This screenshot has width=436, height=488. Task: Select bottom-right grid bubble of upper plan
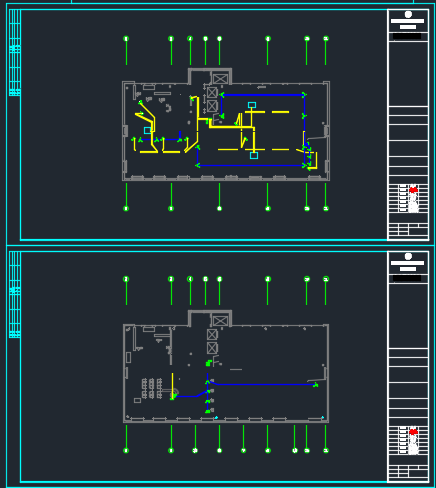[326, 209]
